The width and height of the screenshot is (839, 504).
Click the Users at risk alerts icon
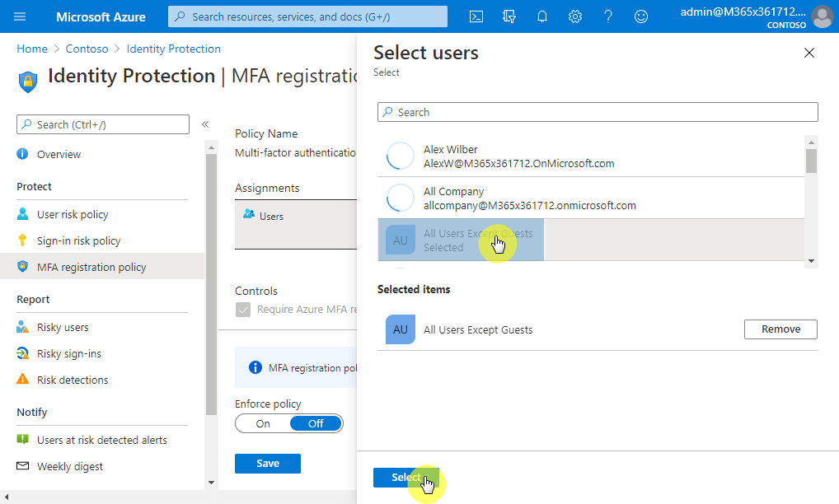pos(22,439)
